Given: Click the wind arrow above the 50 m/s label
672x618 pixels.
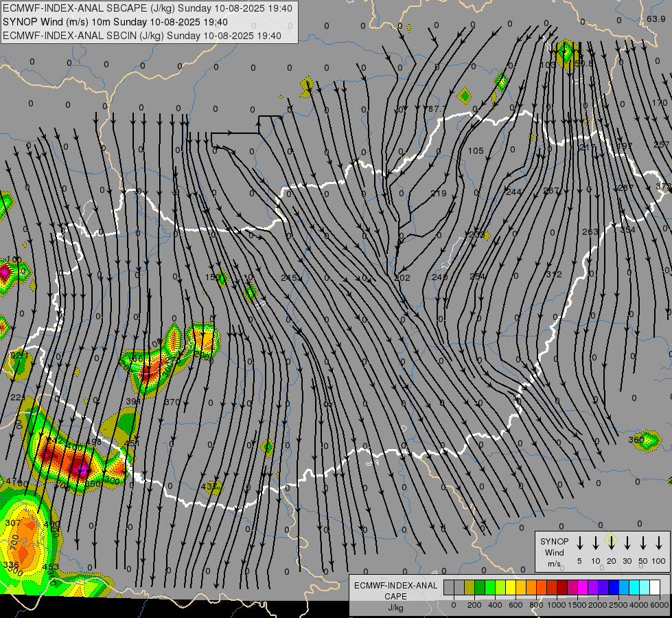Looking at the screenshot, I should [643, 543].
